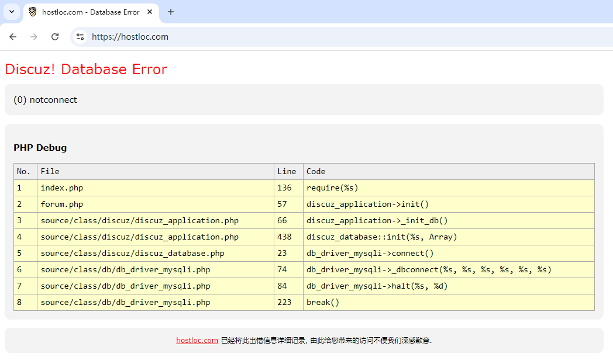Screen dimensions: 613x364
Task: Click the Line column header
Action: pos(287,171)
